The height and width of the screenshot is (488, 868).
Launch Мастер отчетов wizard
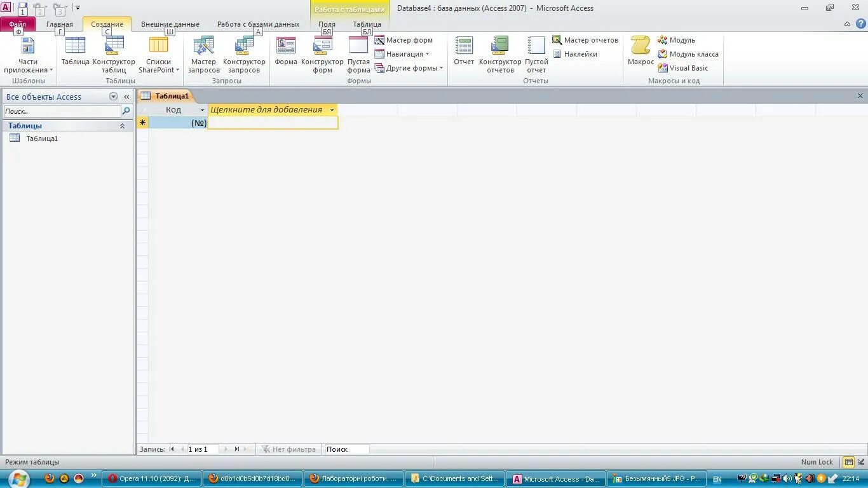click(x=585, y=40)
